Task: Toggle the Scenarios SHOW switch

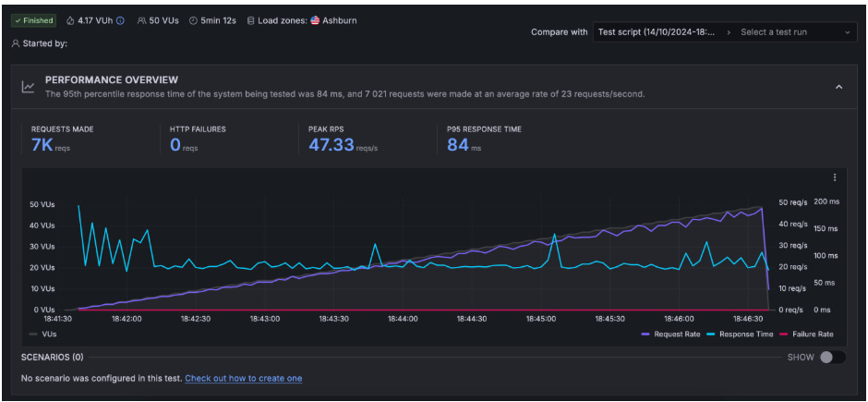Action: [x=831, y=357]
